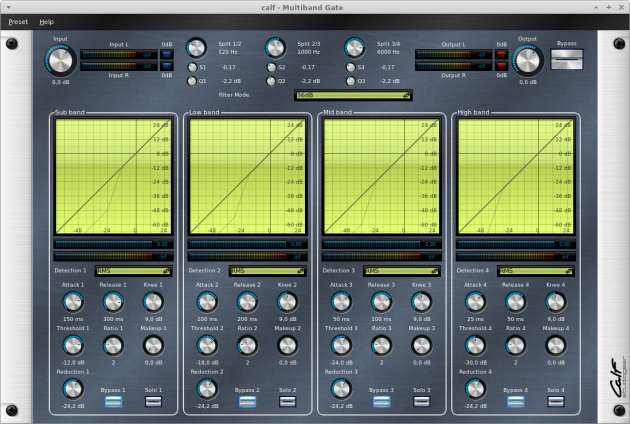Open the Detection 3 RMS dropdown
This screenshot has width=630, height=424.
tap(402, 271)
